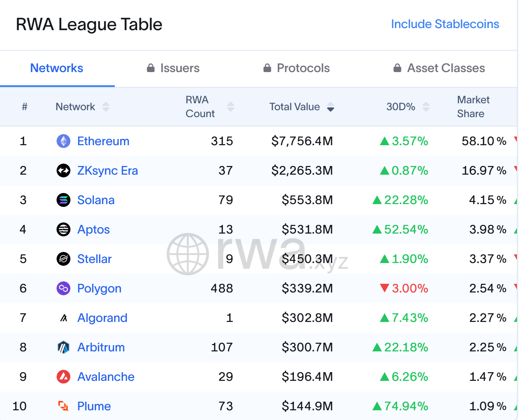Viewport: 519px width, 420px height.
Task: Open the Market Share column header
Action: click(x=473, y=107)
